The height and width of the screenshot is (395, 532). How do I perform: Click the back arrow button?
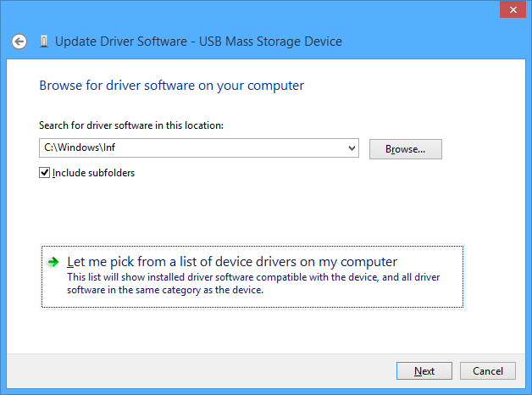[19, 41]
